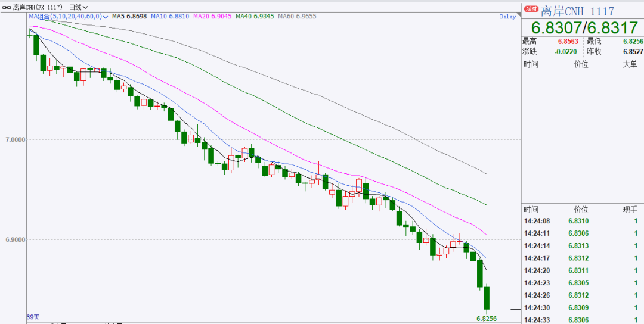Click the chain link icon beside 离岸CNH
Viewport: 644px width, 324px height.
pyautogui.click(x=8, y=8)
